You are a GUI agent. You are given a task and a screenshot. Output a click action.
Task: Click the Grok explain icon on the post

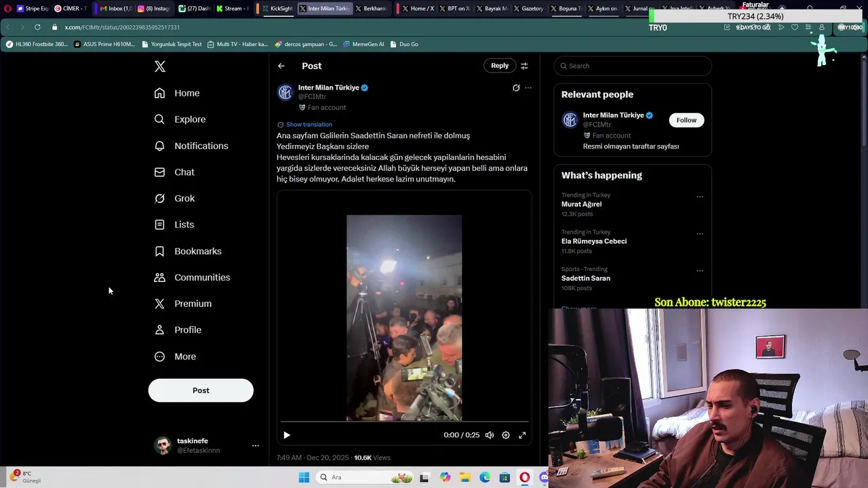pyautogui.click(x=516, y=87)
